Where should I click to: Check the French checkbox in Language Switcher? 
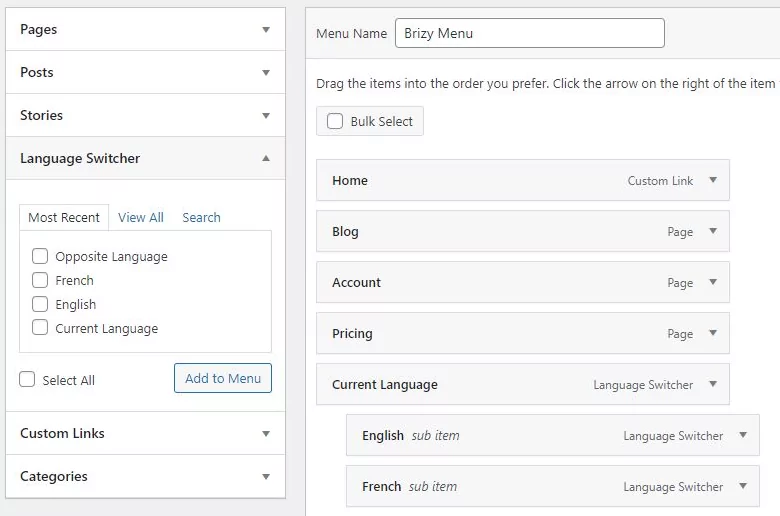tap(40, 280)
